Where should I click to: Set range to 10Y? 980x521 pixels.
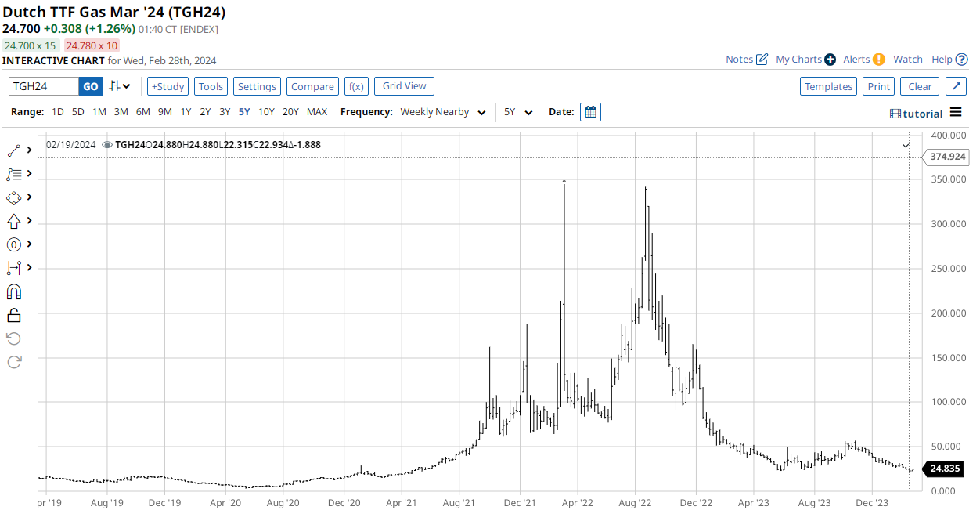point(266,112)
